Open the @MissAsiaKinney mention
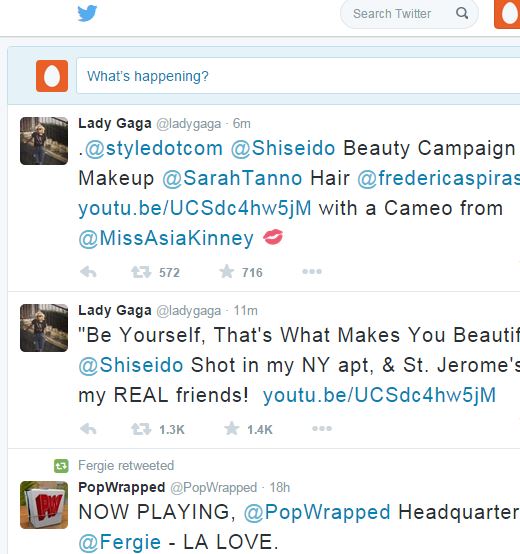 tap(166, 238)
